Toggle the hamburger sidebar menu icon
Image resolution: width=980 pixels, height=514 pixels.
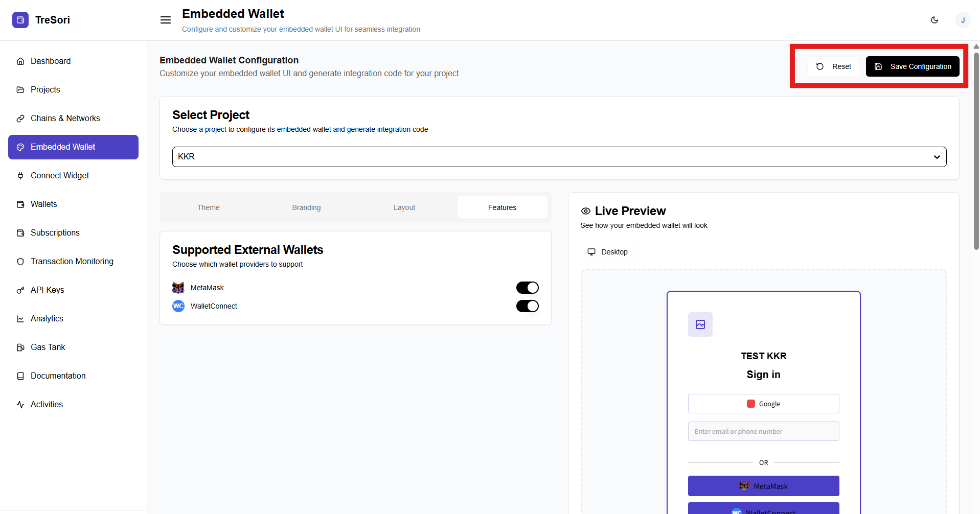(x=166, y=20)
